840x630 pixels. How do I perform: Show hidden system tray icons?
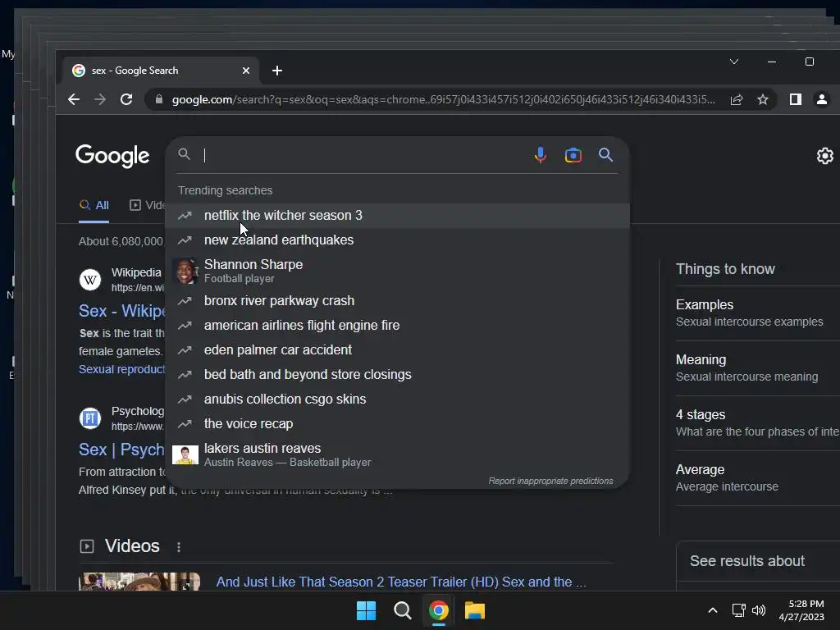pyautogui.click(x=713, y=610)
